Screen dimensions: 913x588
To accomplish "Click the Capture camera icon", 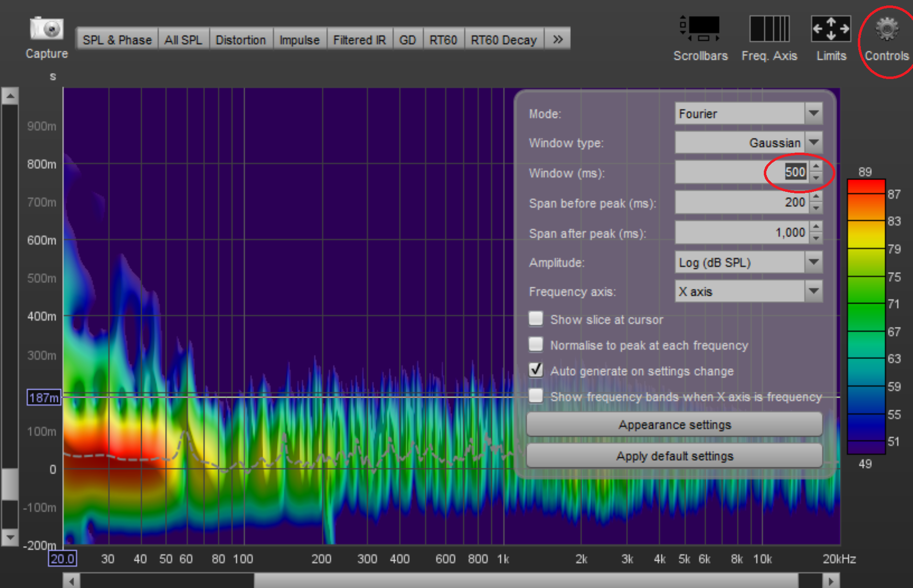I will tap(47, 29).
